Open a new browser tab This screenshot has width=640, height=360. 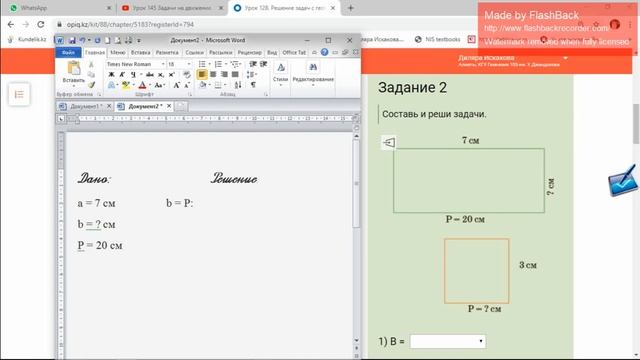(351, 8)
